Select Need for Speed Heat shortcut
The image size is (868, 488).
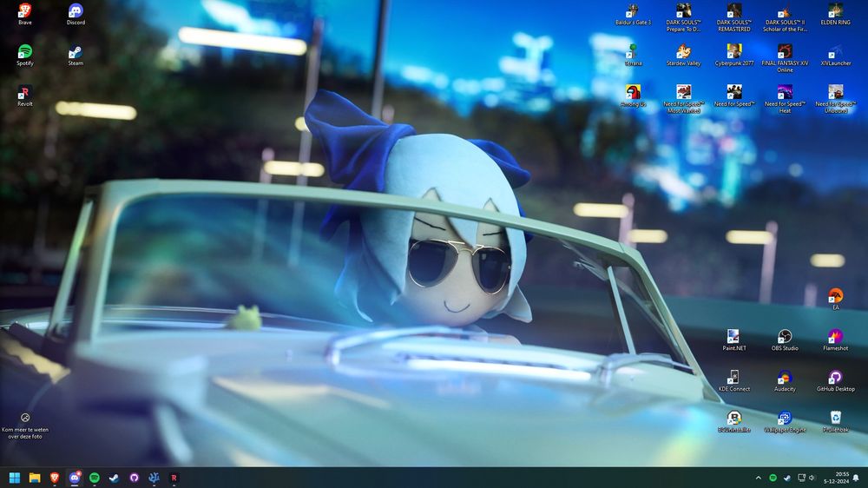[x=785, y=99]
